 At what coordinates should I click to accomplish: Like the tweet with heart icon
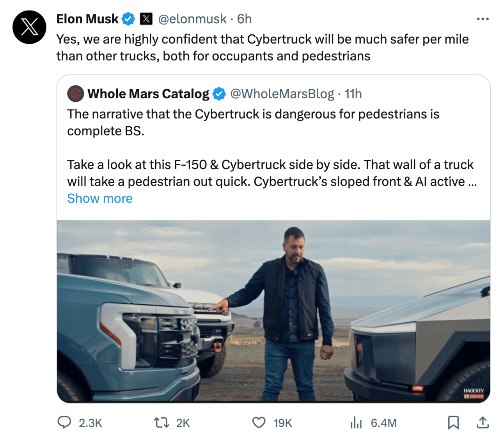pyautogui.click(x=259, y=422)
